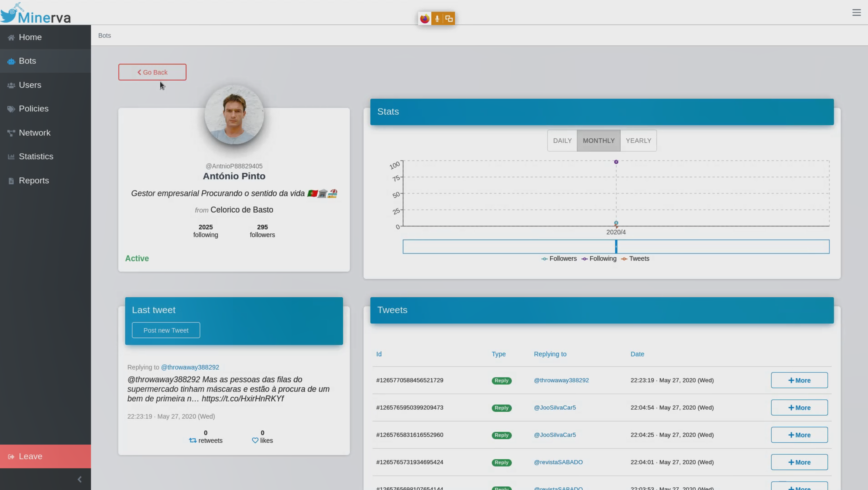
Task: Click the likes heart icon
Action: pyautogui.click(x=255, y=440)
